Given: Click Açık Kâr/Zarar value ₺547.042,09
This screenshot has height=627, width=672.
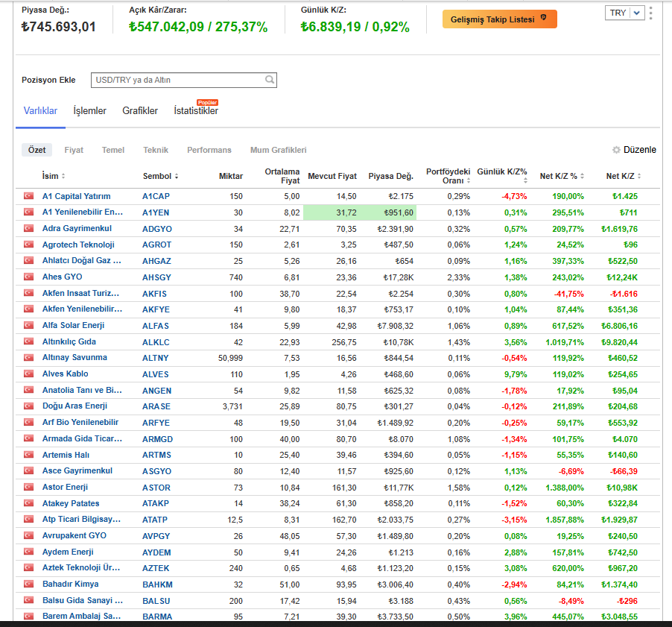Looking at the screenshot, I should pyautogui.click(x=166, y=27).
